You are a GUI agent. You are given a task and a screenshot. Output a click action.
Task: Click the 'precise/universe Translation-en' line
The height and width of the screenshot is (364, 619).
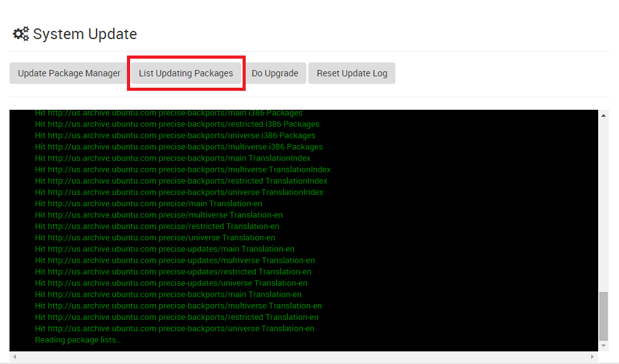coord(155,238)
